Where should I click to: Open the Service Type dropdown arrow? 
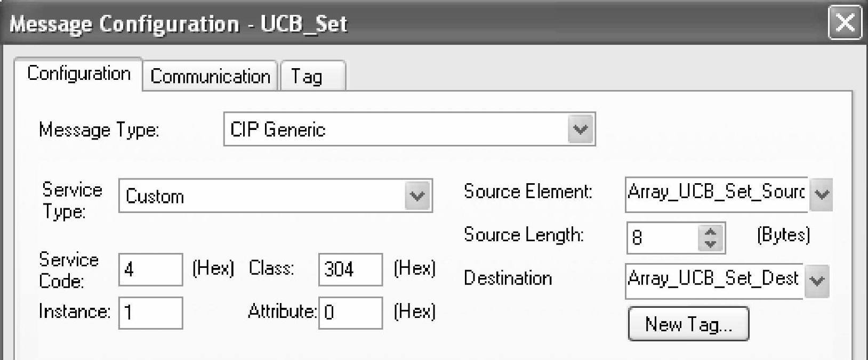pyautogui.click(x=417, y=196)
